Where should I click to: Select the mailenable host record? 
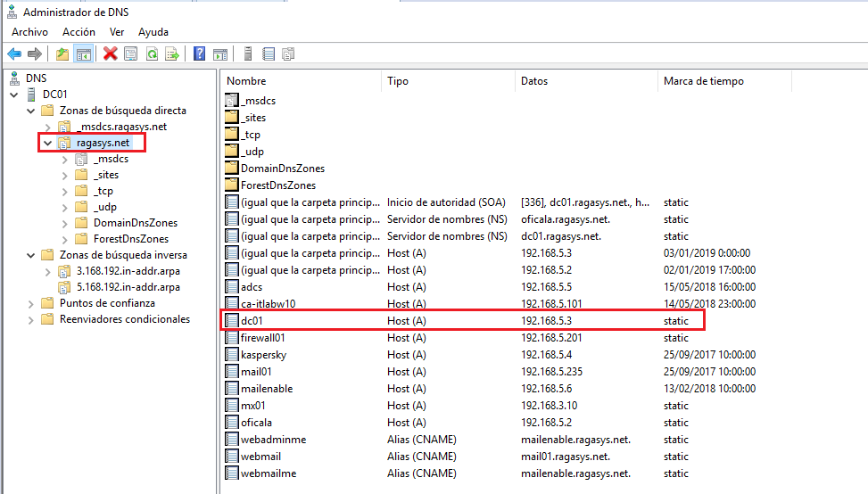[267, 389]
